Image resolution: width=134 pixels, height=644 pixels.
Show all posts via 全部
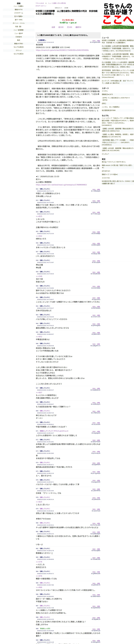(53, 27)
